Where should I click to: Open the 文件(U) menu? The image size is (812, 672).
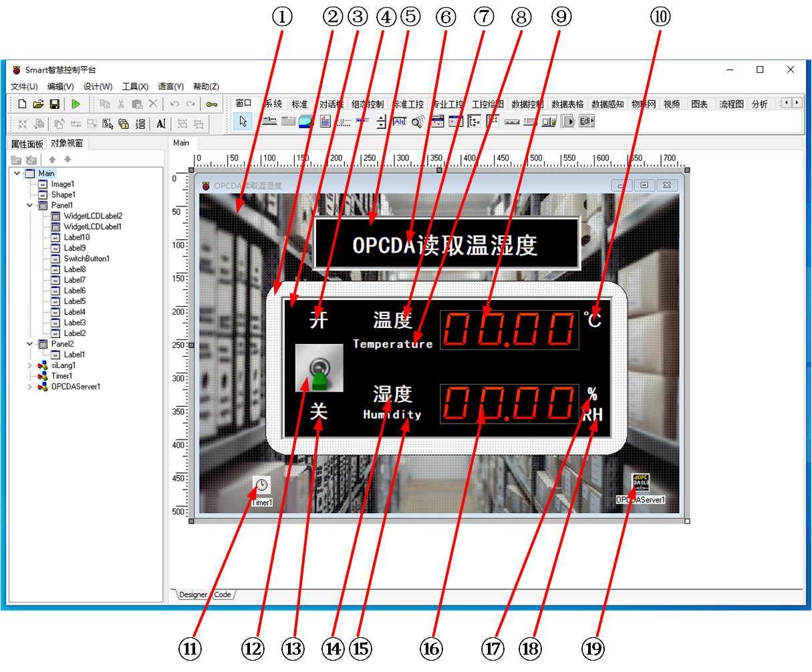24,87
